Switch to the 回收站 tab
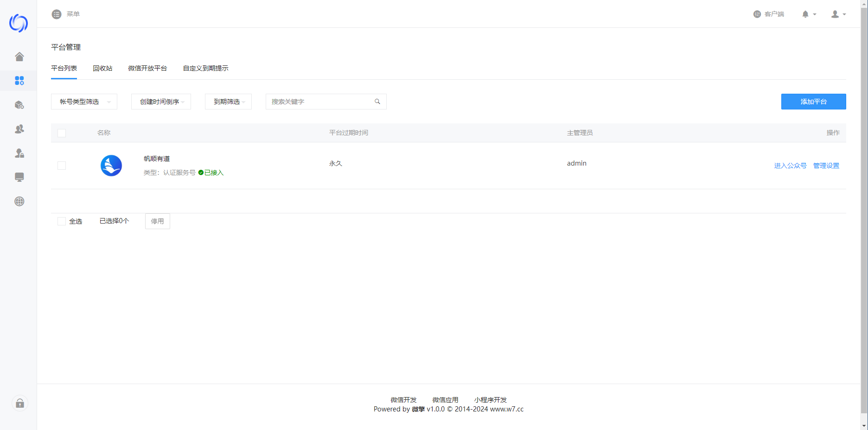The width and height of the screenshot is (868, 430). pyautogui.click(x=102, y=68)
